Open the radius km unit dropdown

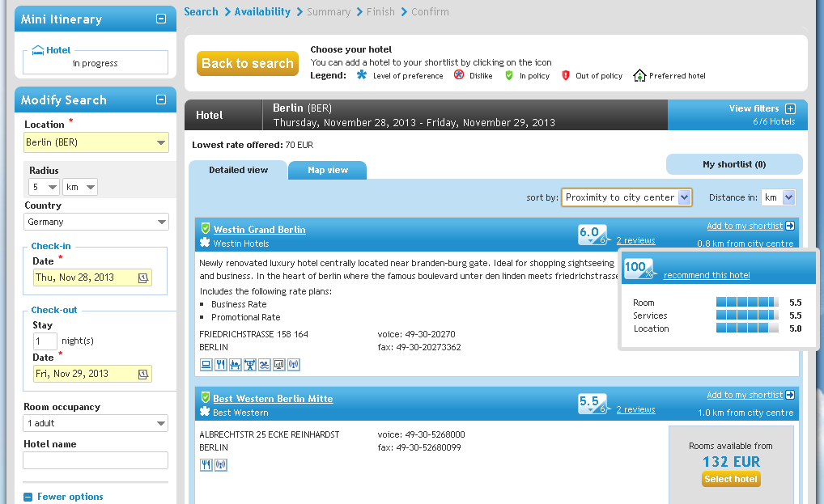(80, 187)
